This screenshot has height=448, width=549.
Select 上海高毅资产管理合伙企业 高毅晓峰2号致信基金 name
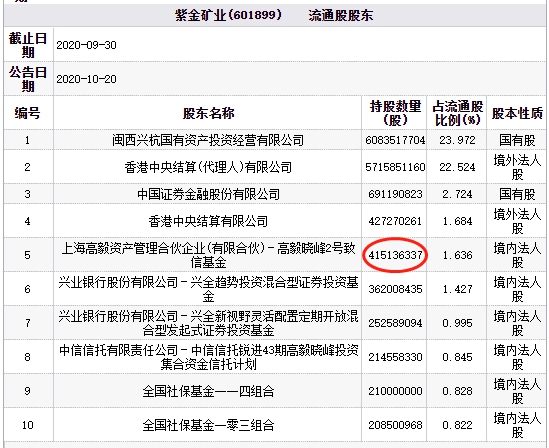208,255
